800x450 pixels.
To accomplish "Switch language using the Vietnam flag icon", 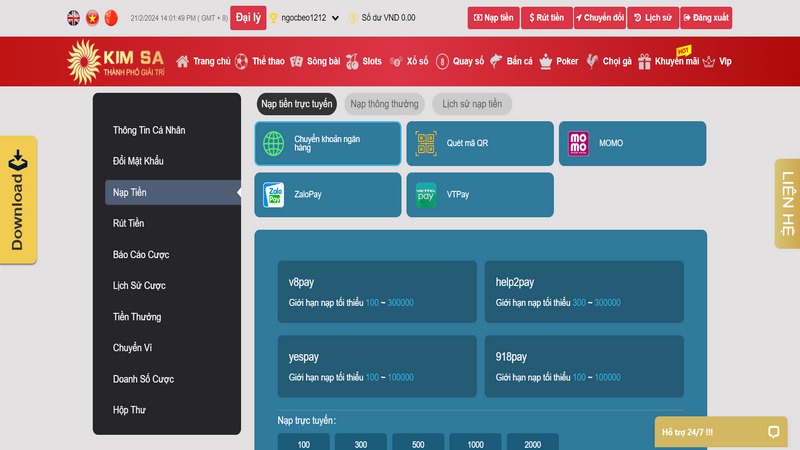I will coord(92,18).
